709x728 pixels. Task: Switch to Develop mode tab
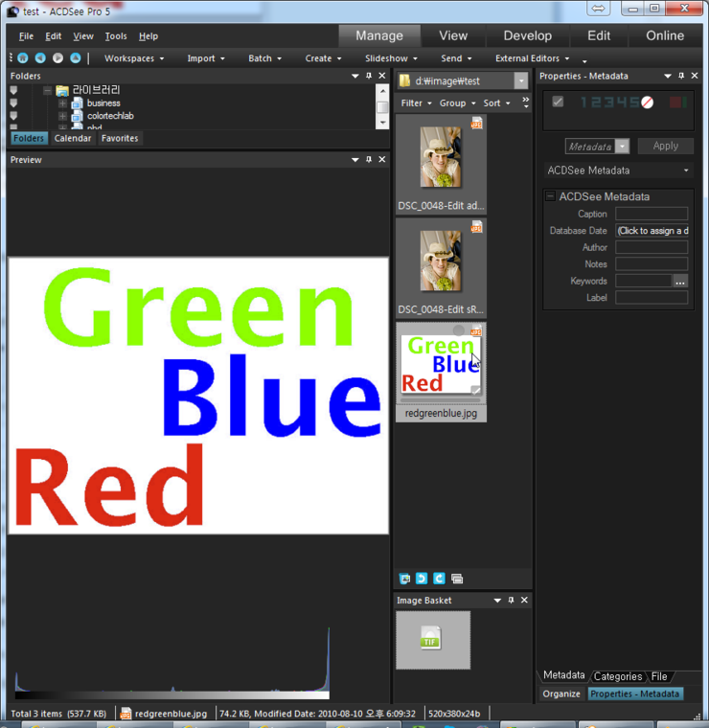click(x=528, y=35)
